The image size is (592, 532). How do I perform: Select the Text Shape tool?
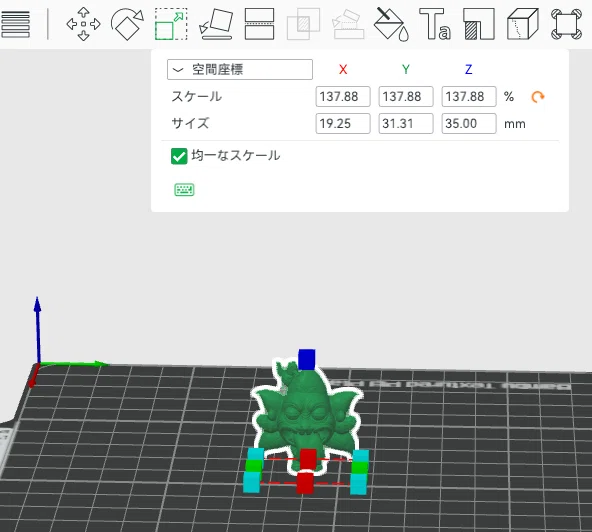[435, 24]
